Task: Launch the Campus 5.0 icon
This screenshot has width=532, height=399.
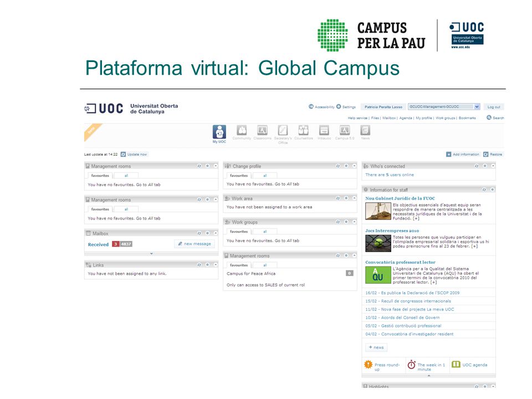Action: coord(345,130)
